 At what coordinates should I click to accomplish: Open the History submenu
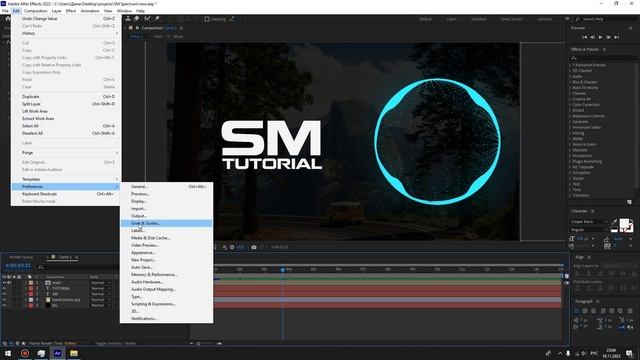click(x=66, y=33)
